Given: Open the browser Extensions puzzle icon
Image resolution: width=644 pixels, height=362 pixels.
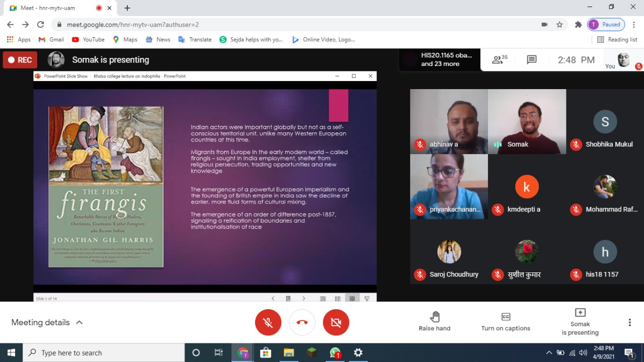Looking at the screenshot, I should (578, 24).
